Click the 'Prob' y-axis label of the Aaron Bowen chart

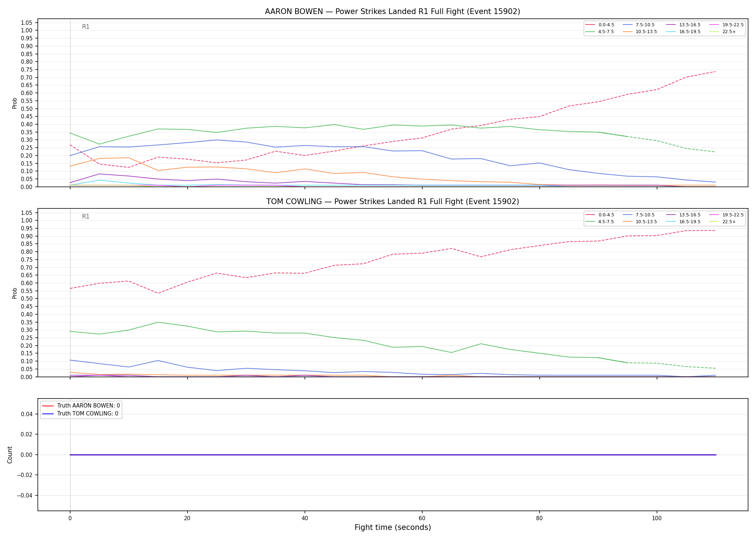(x=15, y=103)
